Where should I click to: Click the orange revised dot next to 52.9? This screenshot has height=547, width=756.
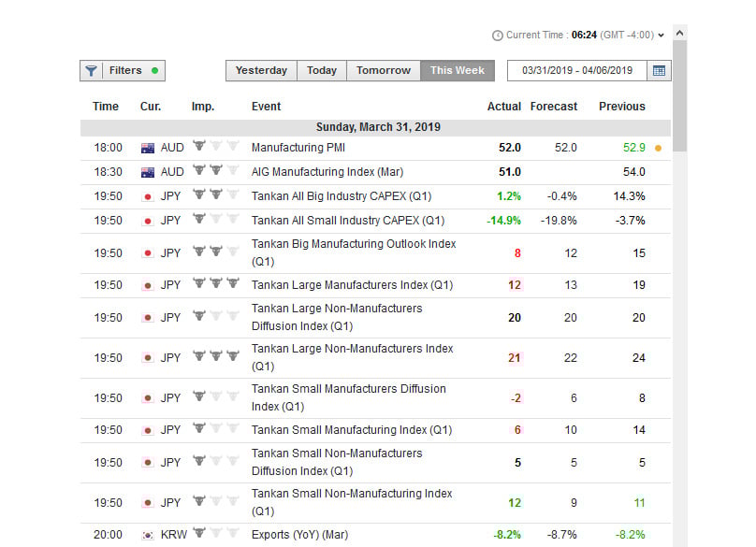[x=658, y=149]
